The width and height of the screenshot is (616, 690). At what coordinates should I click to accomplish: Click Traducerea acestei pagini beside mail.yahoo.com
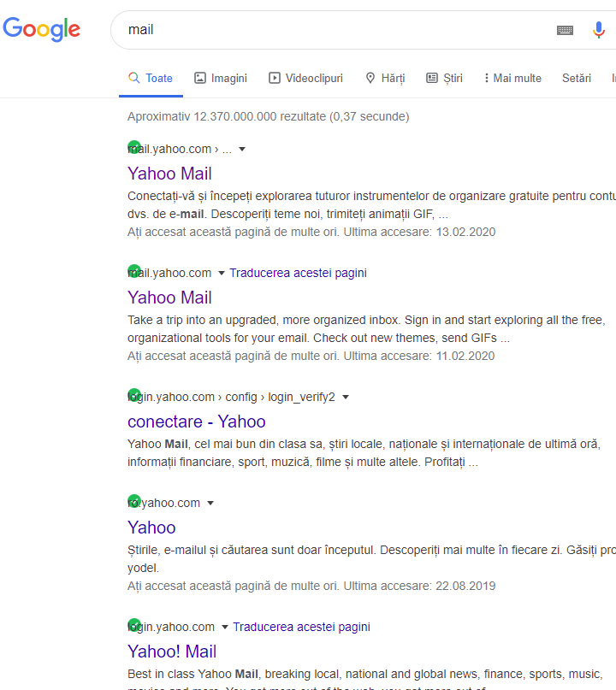point(298,273)
